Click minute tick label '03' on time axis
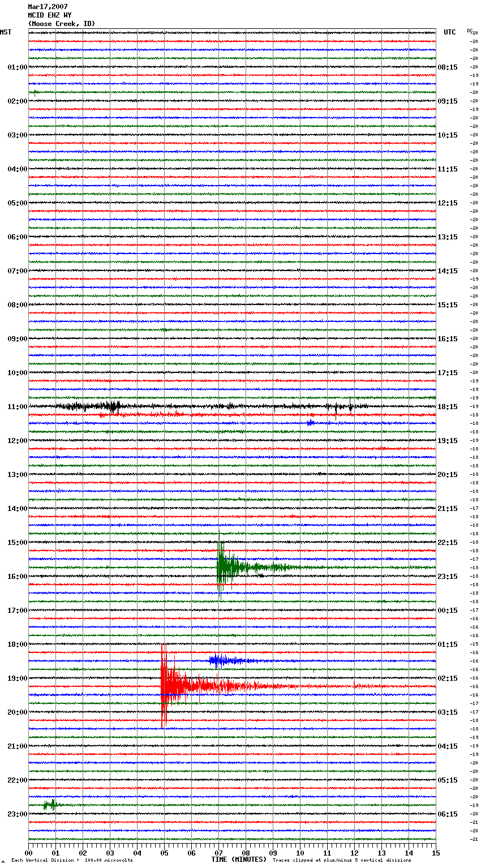 tap(110, 852)
